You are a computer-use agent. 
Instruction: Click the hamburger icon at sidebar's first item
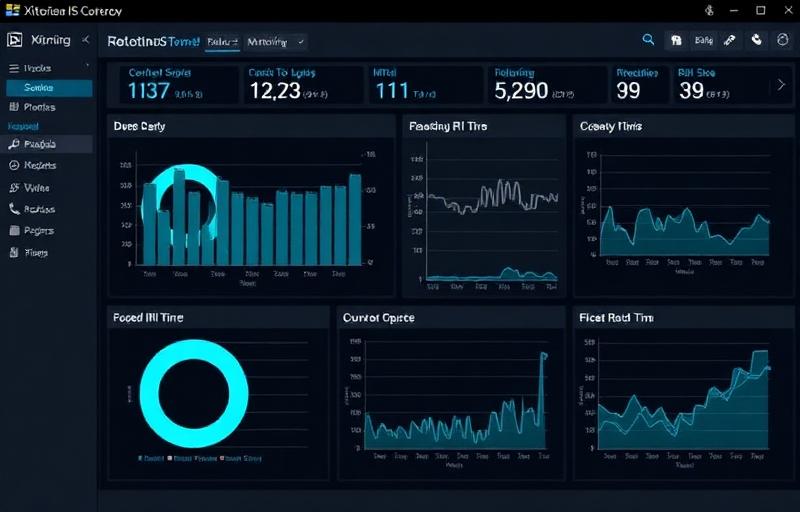[14, 69]
